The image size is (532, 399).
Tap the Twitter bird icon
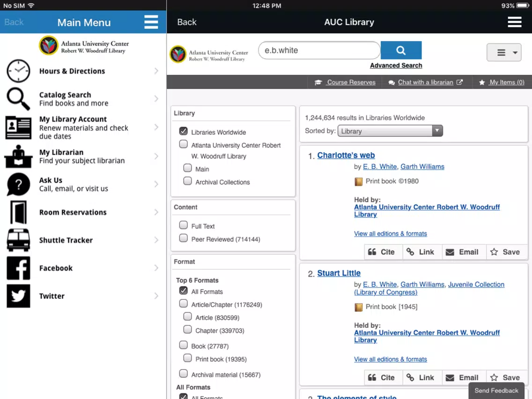tap(18, 296)
